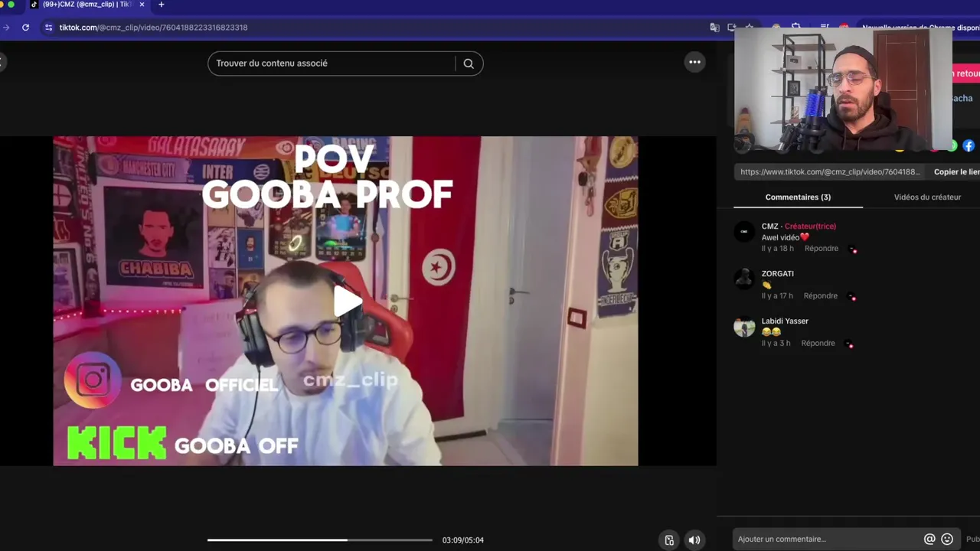Open the three-dot more options menu

pyautogui.click(x=694, y=63)
